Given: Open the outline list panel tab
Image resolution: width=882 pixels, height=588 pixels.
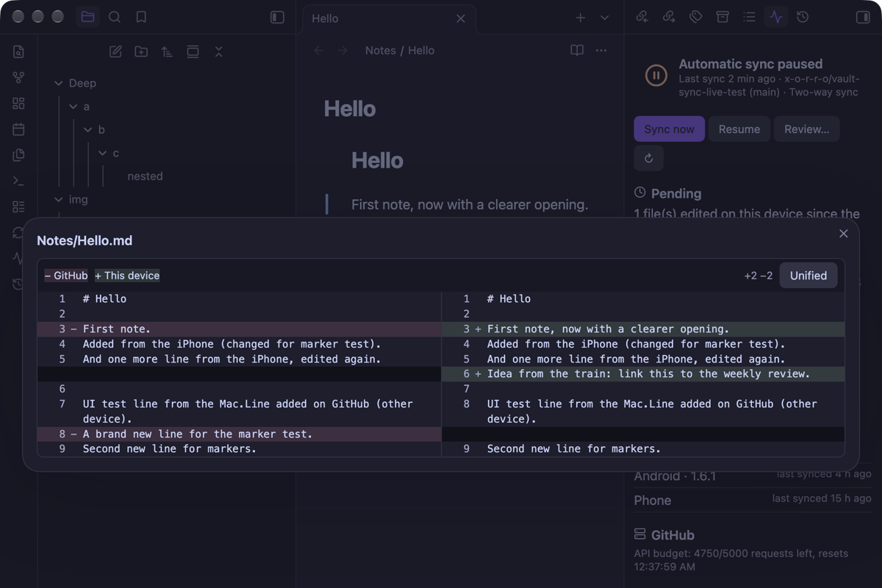Looking at the screenshot, I should click(x=749, y=17).
